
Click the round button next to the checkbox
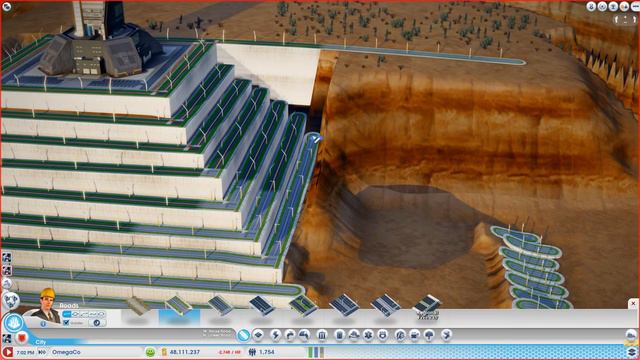point(97,322)
